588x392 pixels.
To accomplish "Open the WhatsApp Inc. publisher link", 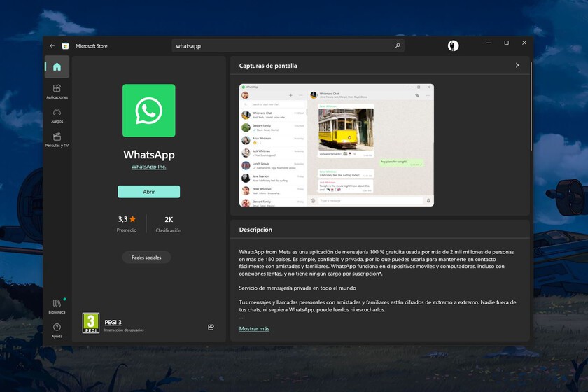I will pyautogui.click(x=148, y=167).
